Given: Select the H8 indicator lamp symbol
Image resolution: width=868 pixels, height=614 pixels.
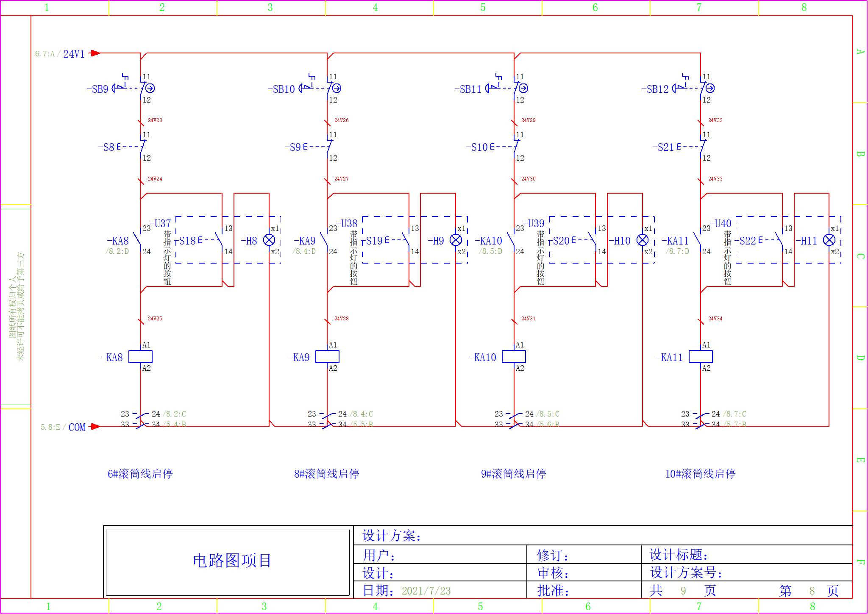Looking at the screenshot, I should 269,240.
